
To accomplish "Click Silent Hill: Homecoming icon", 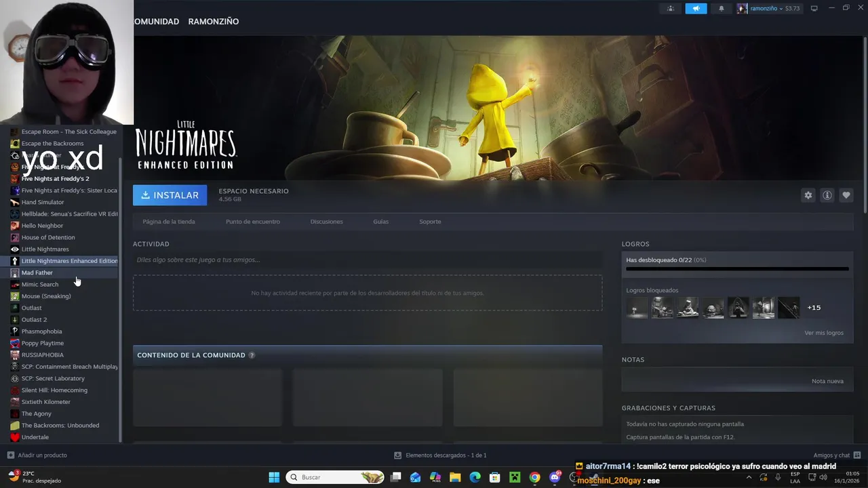I will point(15,390).
